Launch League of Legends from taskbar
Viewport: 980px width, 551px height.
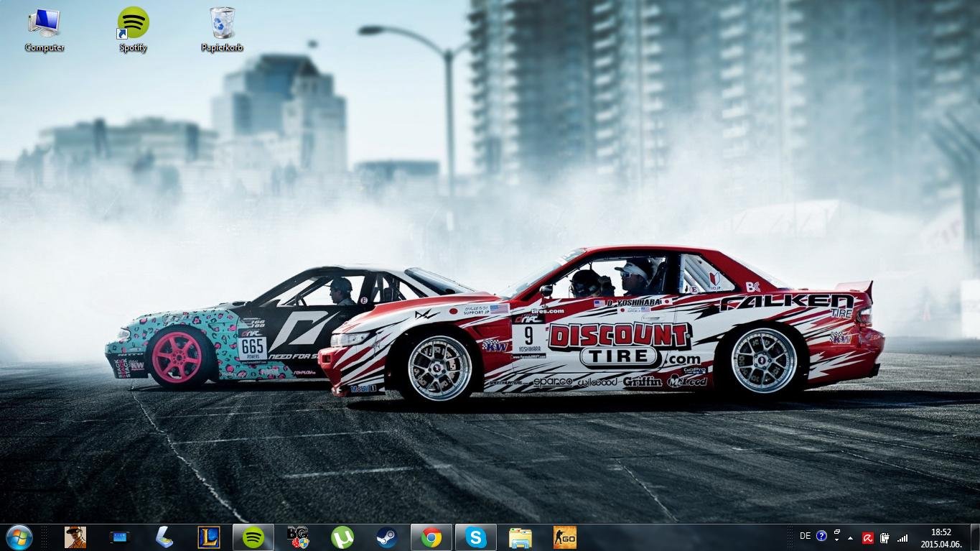coord(208,537)
